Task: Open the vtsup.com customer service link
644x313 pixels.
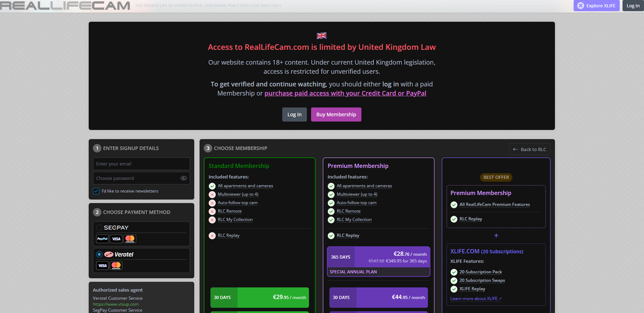Action: click(116, 304)
